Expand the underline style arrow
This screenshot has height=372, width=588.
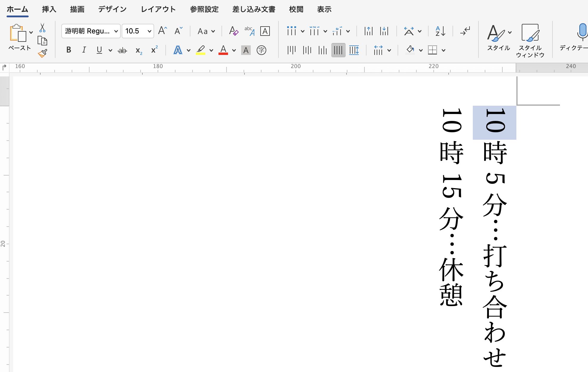(x=110, y=50)
